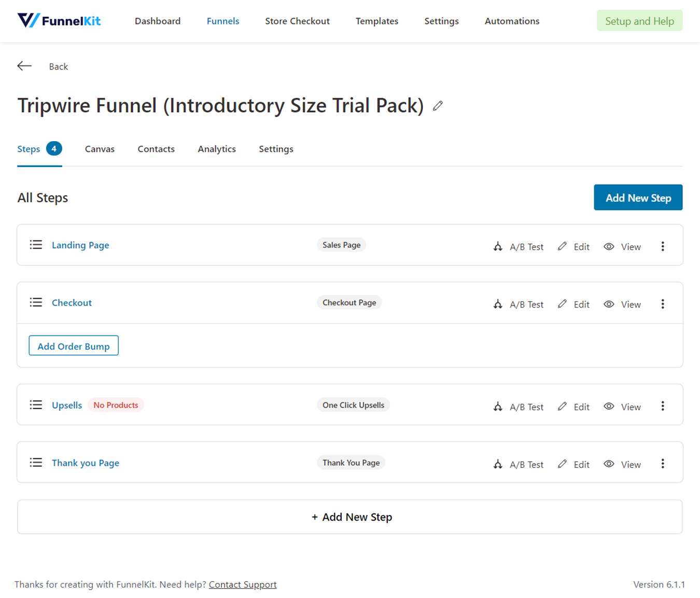Open the funnel Settings tab
The height and width of the screenshot is (598, 700).
[276, 149]
